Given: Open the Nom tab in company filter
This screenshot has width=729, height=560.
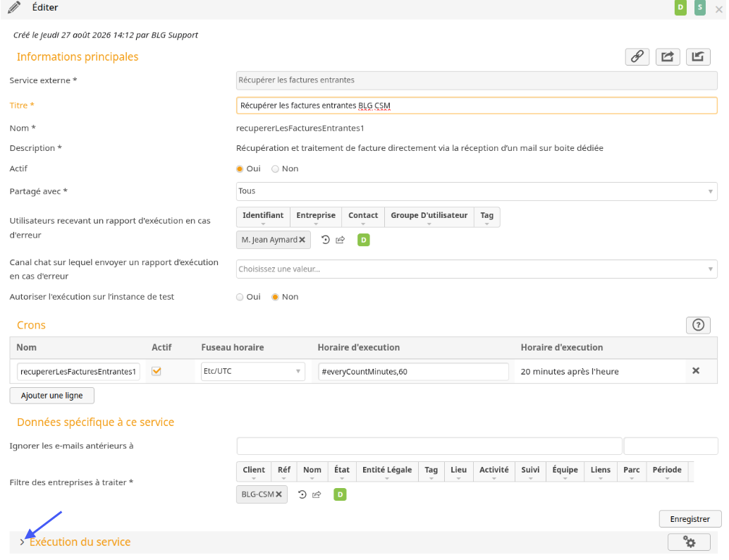Looking at the screenshot, I should [x=312, y=471].
